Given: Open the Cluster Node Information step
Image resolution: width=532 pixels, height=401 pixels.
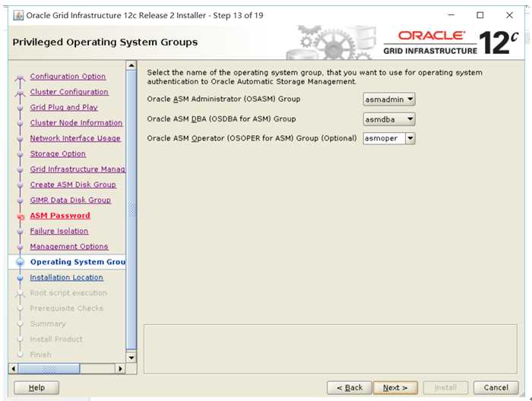Looking at the screenshot, I should click(76, 123).
